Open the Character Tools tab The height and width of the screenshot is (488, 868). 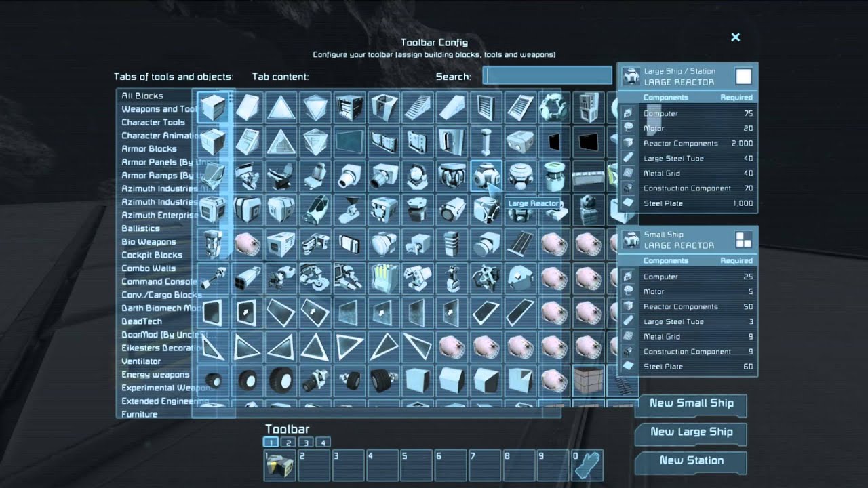click(153, 122)
